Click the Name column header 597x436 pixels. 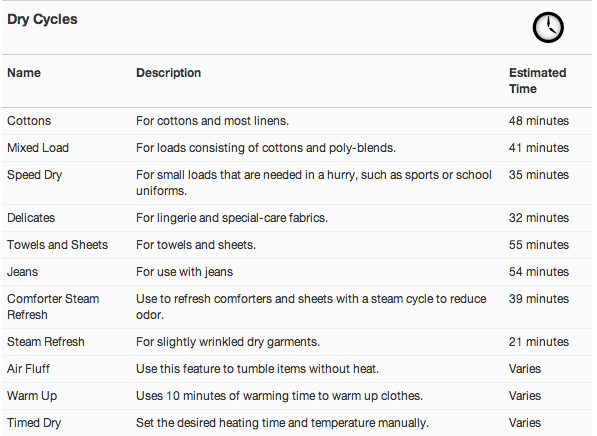24,73
